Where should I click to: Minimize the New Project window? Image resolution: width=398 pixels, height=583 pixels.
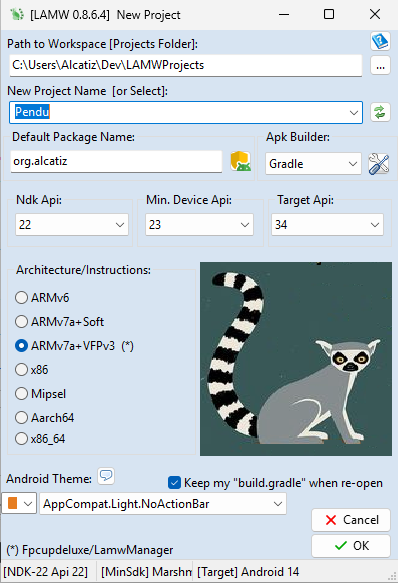[x=284, y=15]
